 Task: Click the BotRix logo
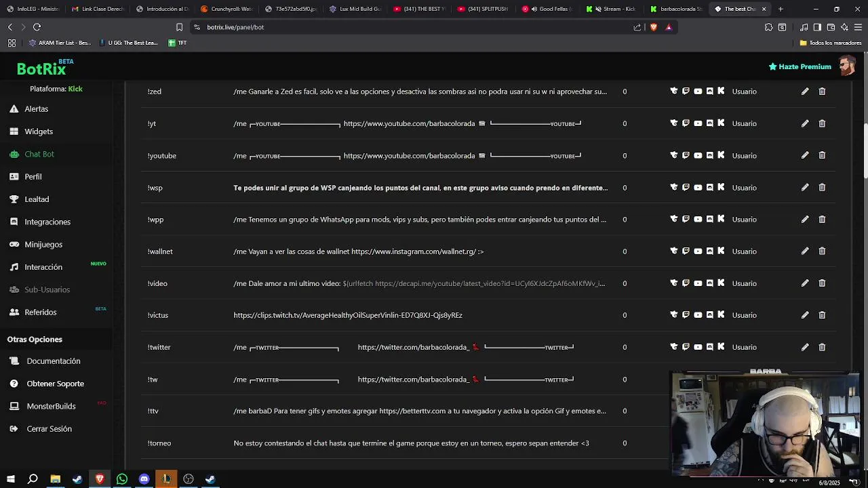(x=45, y=67)
